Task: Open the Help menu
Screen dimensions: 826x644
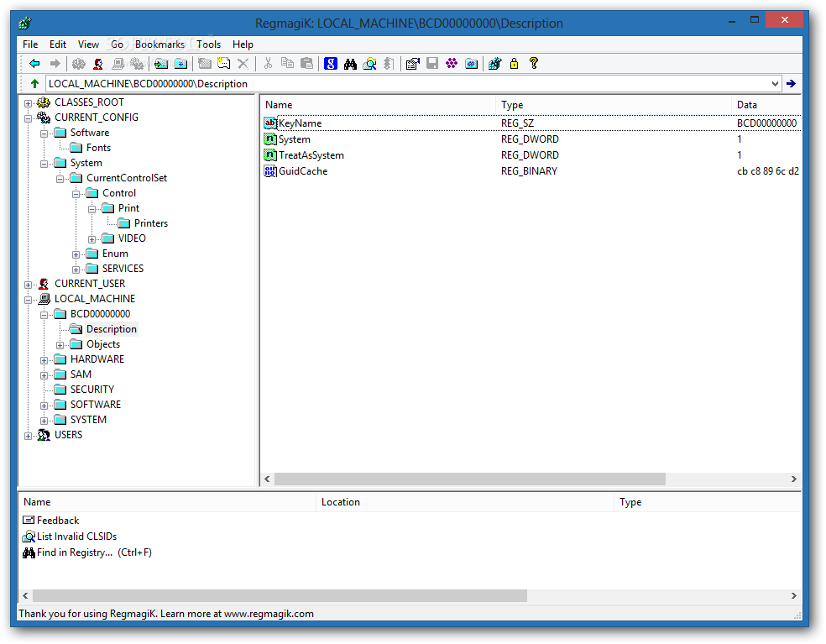Action: click(x=243, y=45)
